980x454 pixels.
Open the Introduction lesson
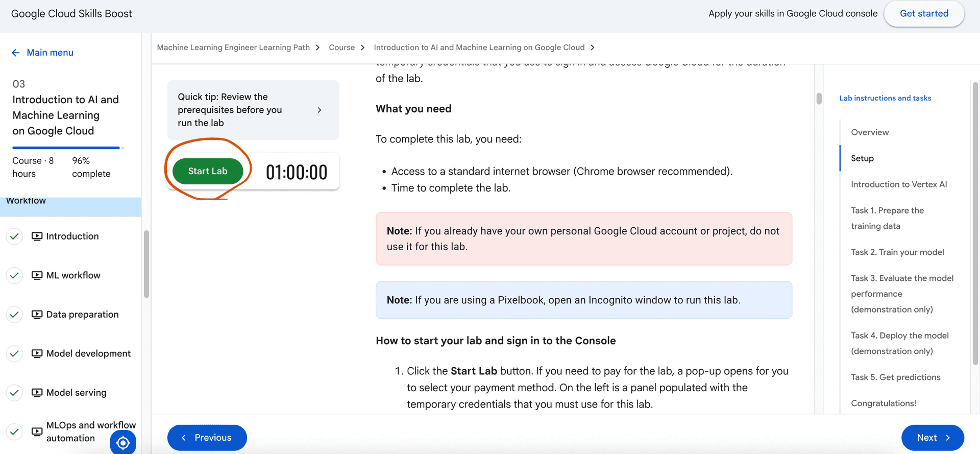pos(72,236)
